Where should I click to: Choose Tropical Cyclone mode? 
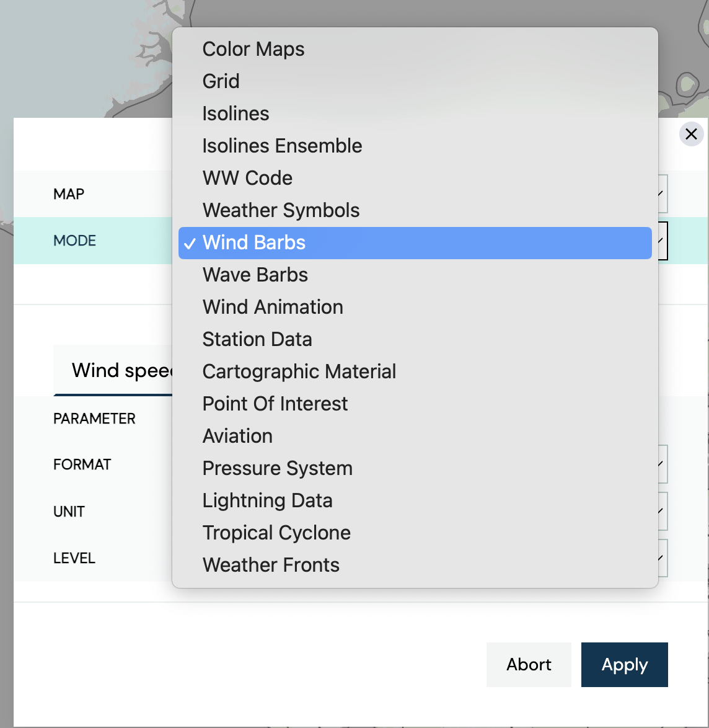coord(277,533)
